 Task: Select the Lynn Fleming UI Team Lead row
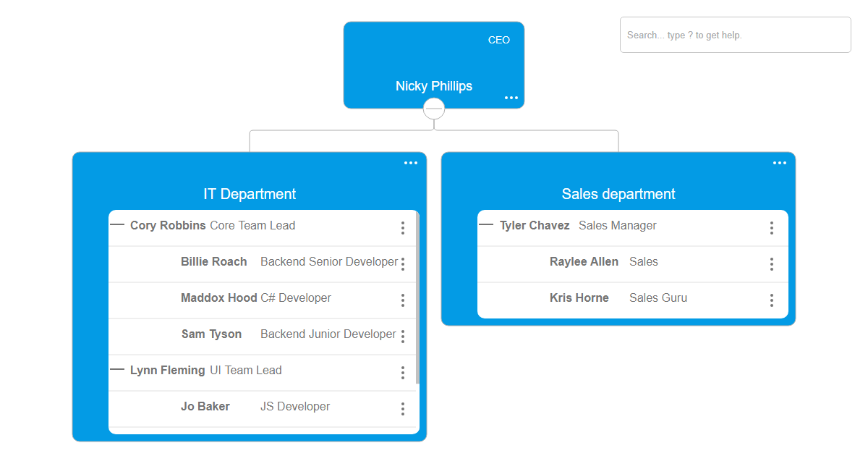246,371
